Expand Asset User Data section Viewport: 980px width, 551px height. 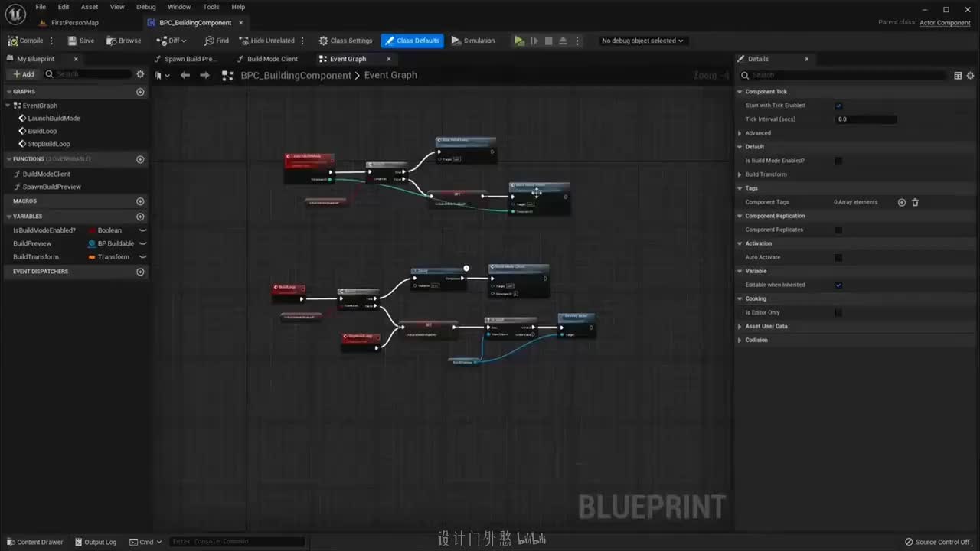coord(740,326)
